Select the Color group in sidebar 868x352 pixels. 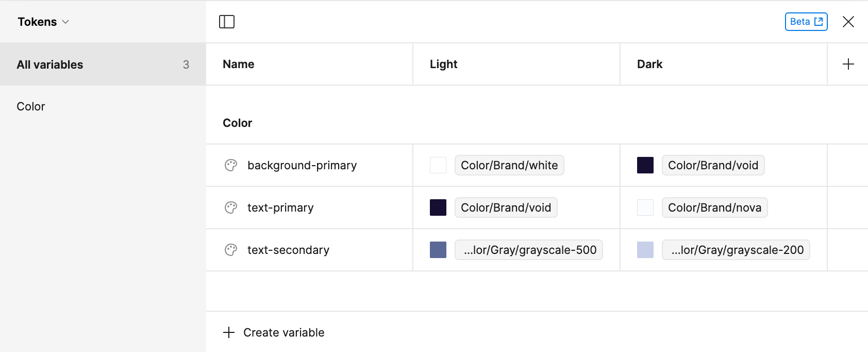[x=31, y=106]
